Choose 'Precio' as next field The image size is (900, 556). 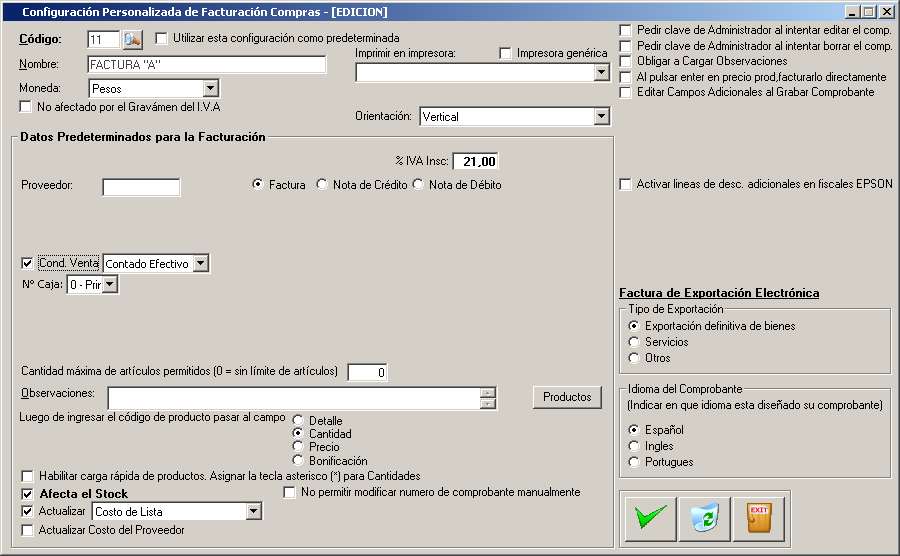coord(298,446)
